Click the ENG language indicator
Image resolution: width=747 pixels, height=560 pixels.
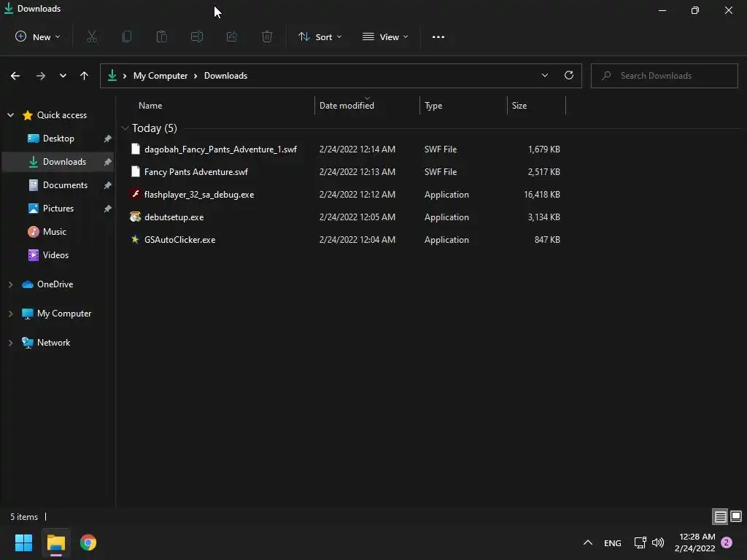[613, 542]
